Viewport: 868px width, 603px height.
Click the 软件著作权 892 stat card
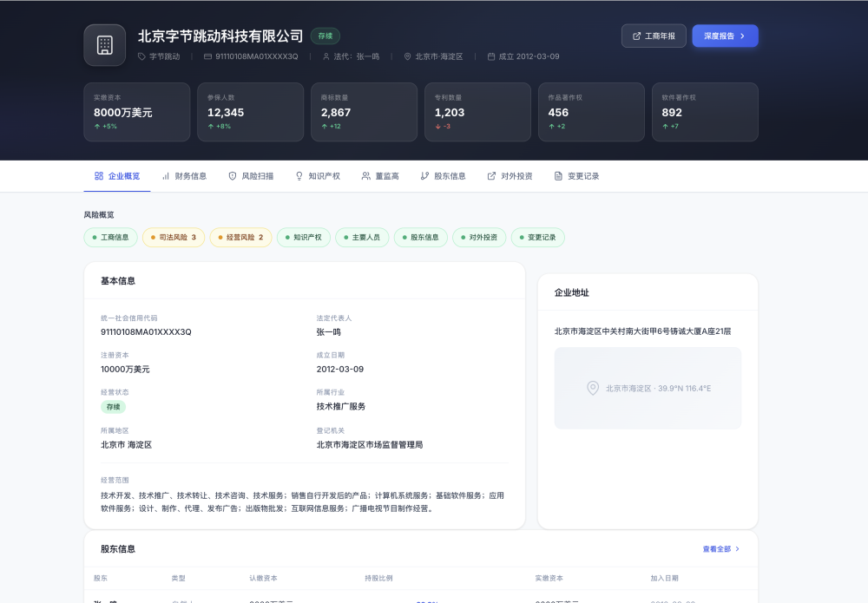click(705, 112)
